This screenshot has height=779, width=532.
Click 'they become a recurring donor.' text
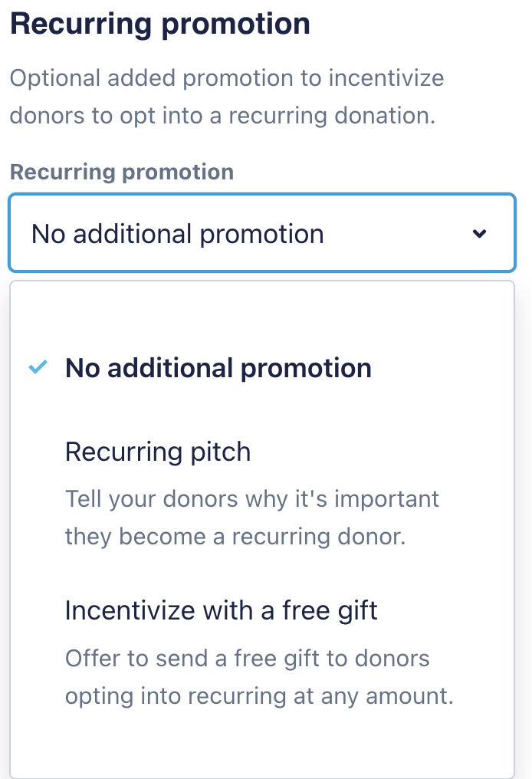point(235,536)
